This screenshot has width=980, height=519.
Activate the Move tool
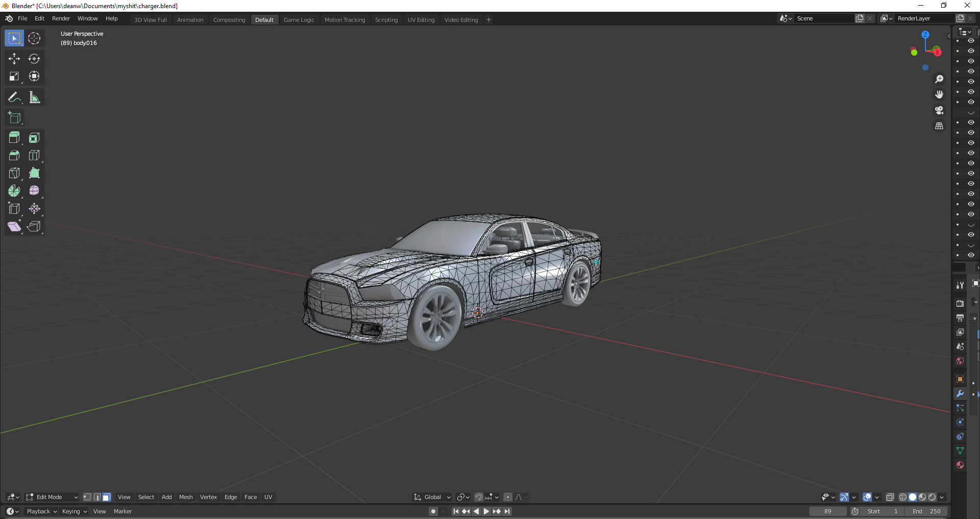pos(14,59)
